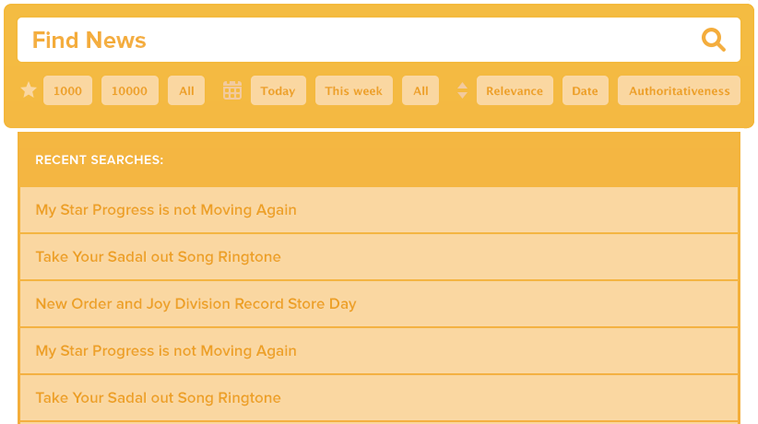Screen dimensions: 758x424
Task: Filter news to This week
Action: pyautogui.click(x=354, y=91)
